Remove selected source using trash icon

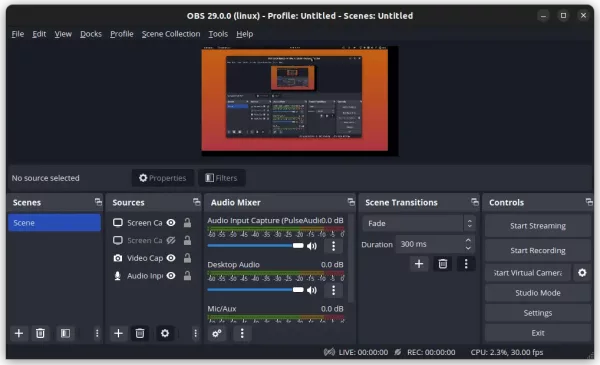140,333
